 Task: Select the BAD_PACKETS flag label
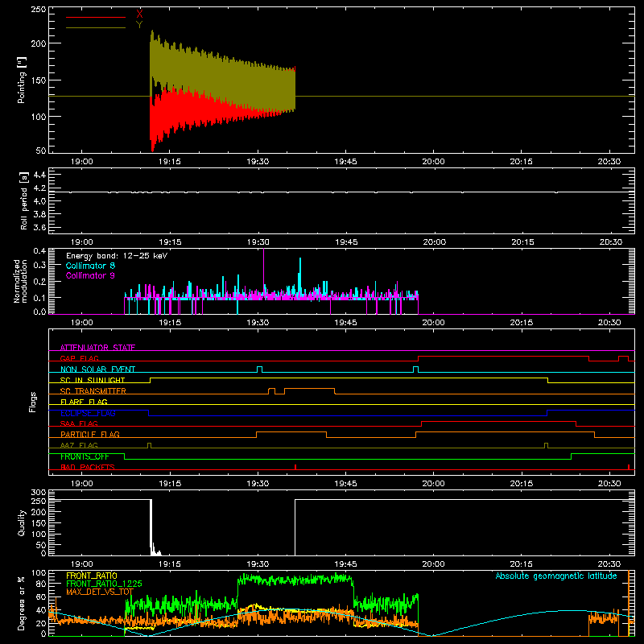pyautogui.click(x=88, y=467)
